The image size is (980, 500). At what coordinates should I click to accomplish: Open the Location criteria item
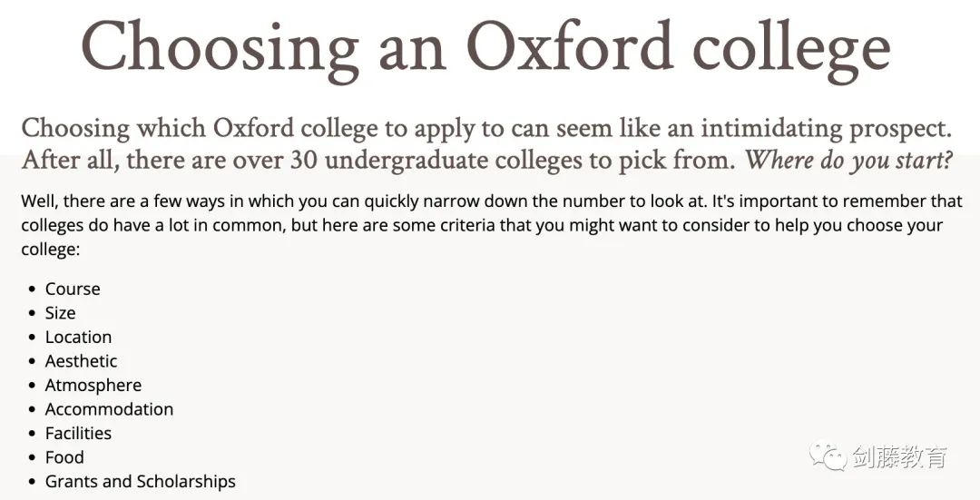(x=78, y=337)
